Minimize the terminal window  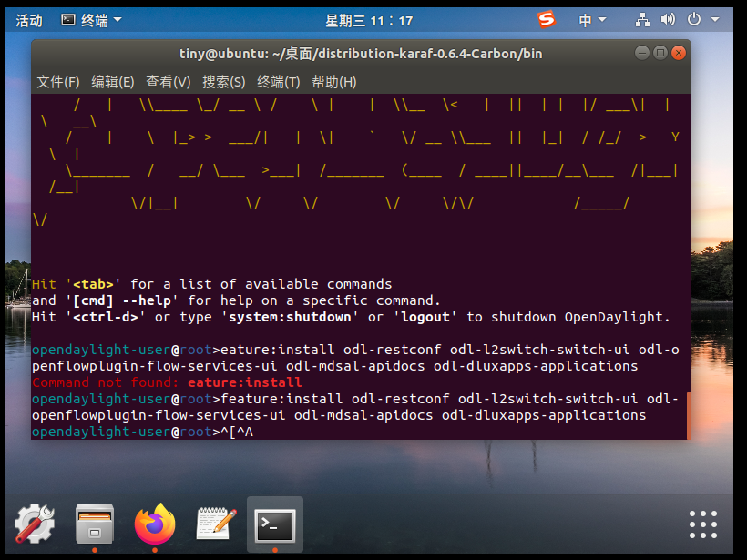click(x=641, y=53)
